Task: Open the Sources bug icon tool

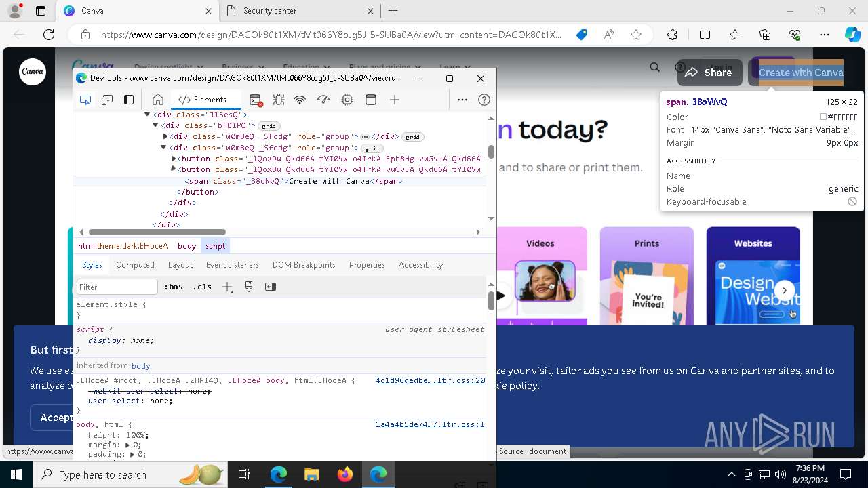Action: (278, 100)
